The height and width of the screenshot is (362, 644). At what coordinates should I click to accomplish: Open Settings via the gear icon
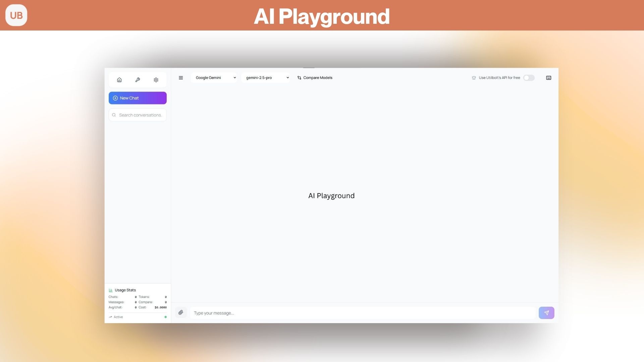point(156,80)
